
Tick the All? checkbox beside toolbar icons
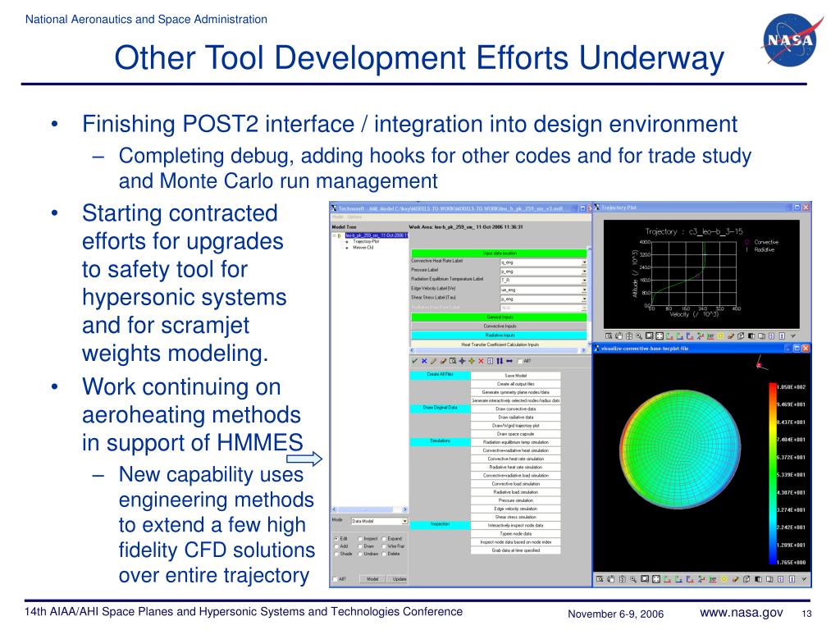tap(519, 361)
